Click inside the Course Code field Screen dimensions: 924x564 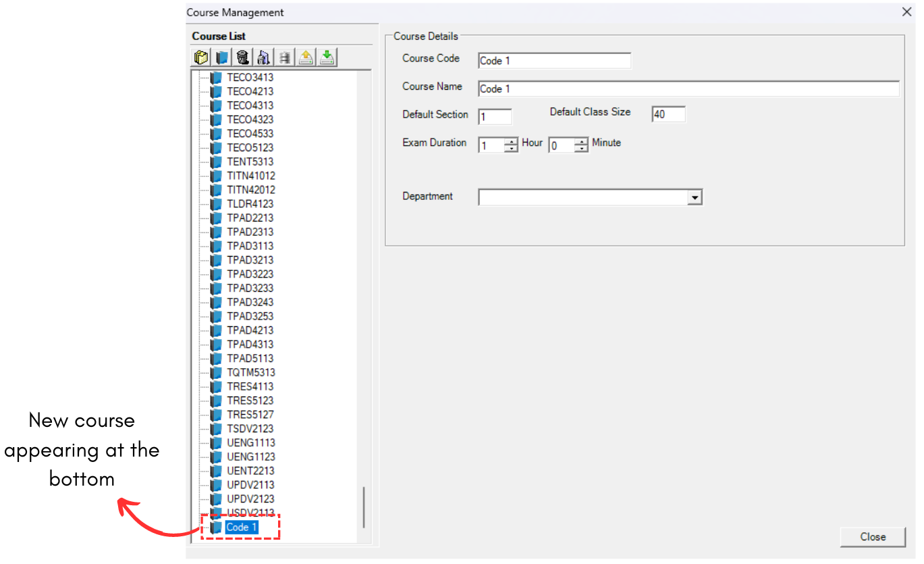tap(553, 60)
